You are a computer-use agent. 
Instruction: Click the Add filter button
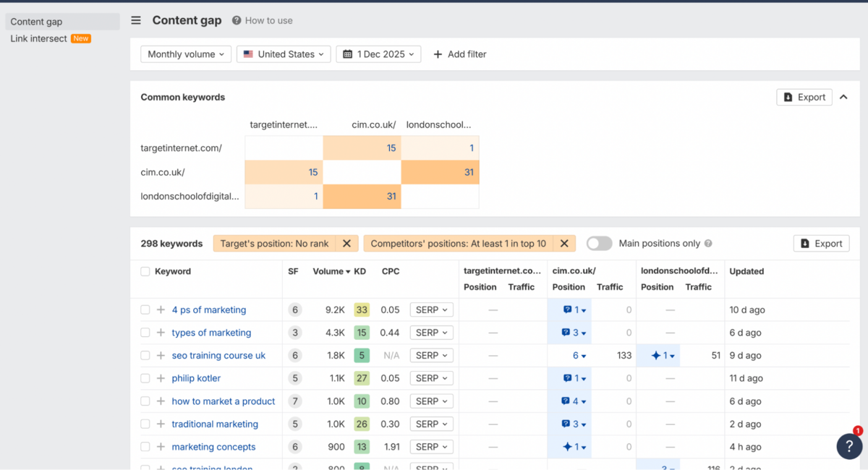point(459,54)
